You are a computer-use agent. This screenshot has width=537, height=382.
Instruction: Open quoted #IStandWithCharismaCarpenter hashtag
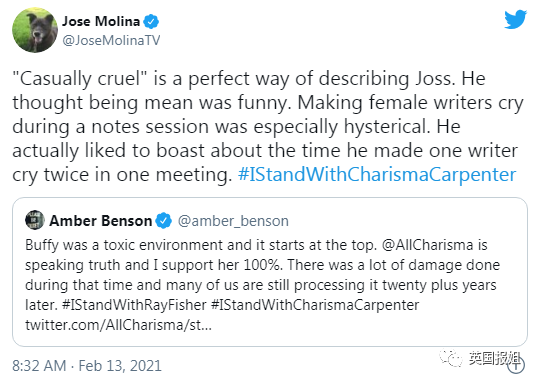click(x=315, y=305)
